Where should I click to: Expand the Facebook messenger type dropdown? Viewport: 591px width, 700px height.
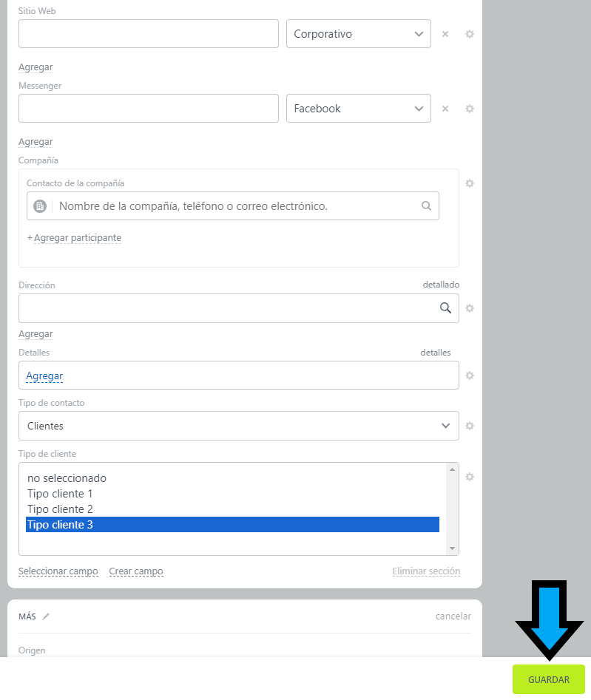point(358,109)
